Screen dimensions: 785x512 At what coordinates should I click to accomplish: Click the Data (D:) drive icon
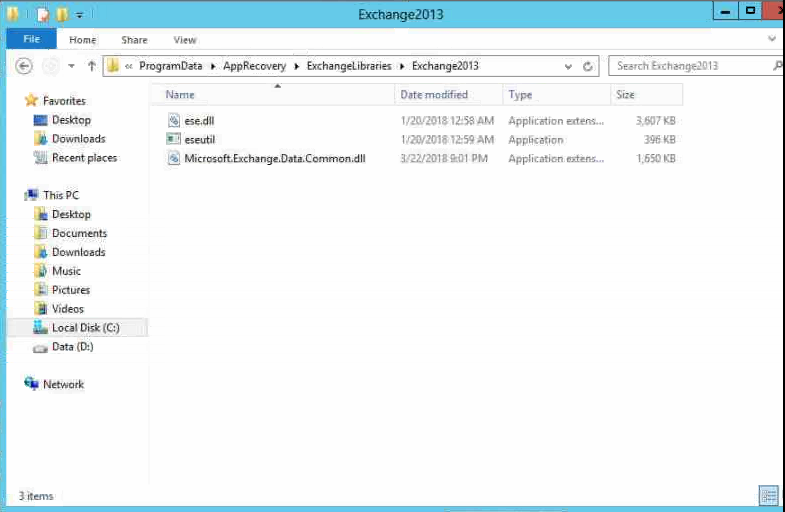coord(40,348)
